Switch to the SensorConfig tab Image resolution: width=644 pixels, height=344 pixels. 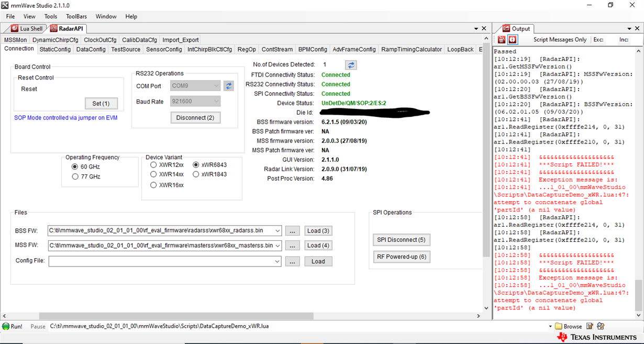[164, 49]
